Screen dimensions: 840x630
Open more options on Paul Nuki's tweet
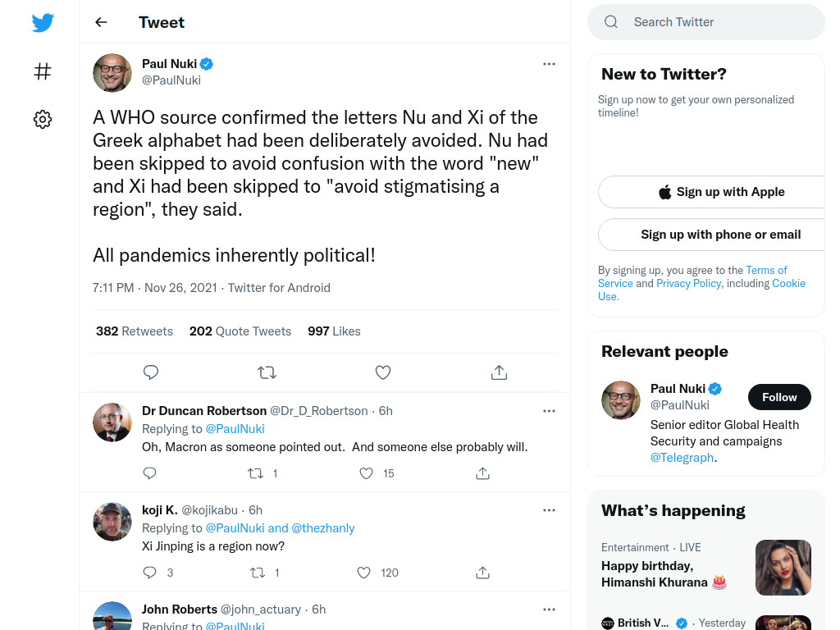click(x=549, y=64)
